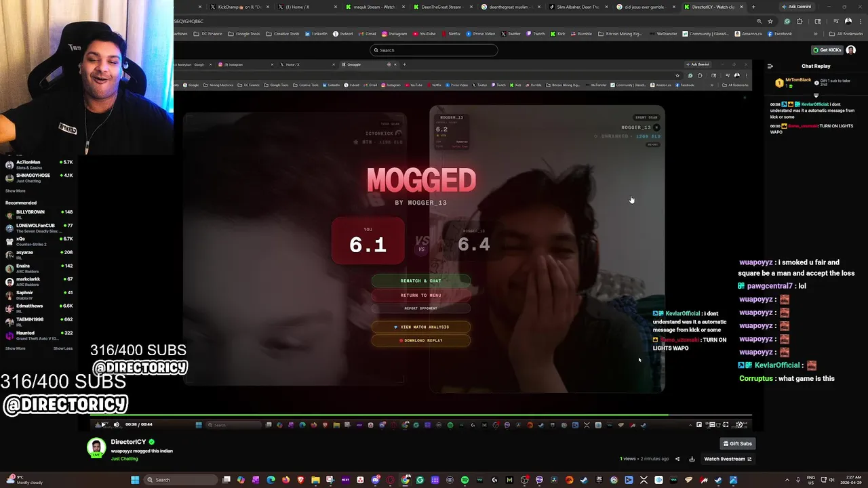Enter fullscreen on the clip player
Image resolution: width=868 pixels, height=488 pixels.
click(x=726, y=425)
